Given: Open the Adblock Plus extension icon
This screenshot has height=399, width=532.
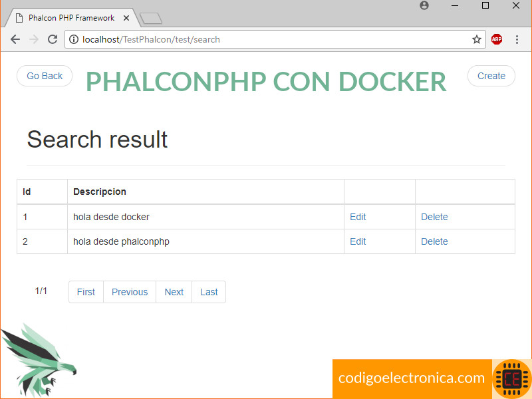Looking at the screenshot, I should point(497,39).
